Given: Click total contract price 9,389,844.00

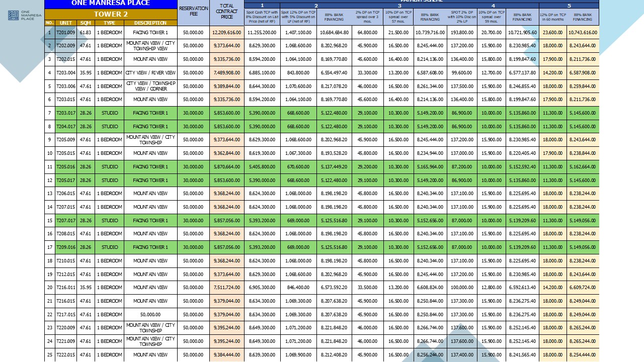Looking at the screenshot, I should point(227,86).
